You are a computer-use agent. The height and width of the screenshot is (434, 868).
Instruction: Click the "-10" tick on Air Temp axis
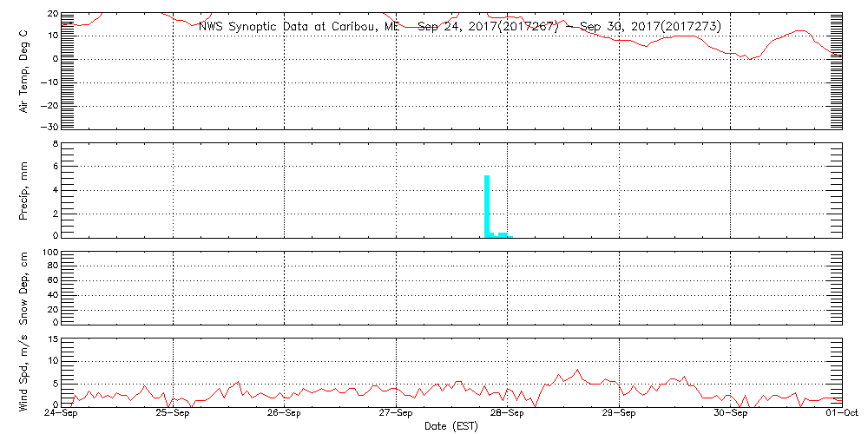pos(48,82)
